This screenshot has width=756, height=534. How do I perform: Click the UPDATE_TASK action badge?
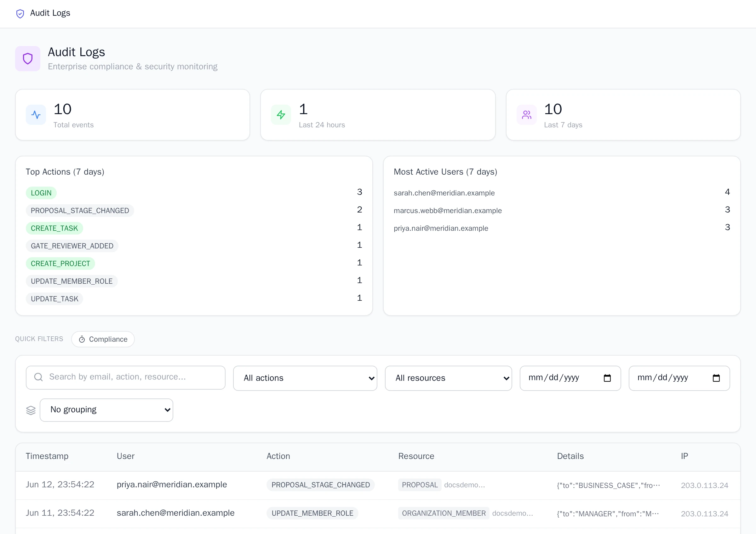click(x=54, y=299)
